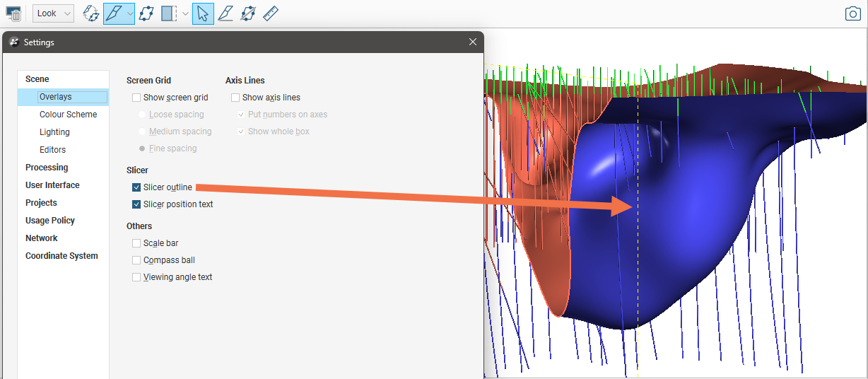This screenshot has width=868, height=379.
Task: Click the camera screenshot icon
Action: point(853,13)
